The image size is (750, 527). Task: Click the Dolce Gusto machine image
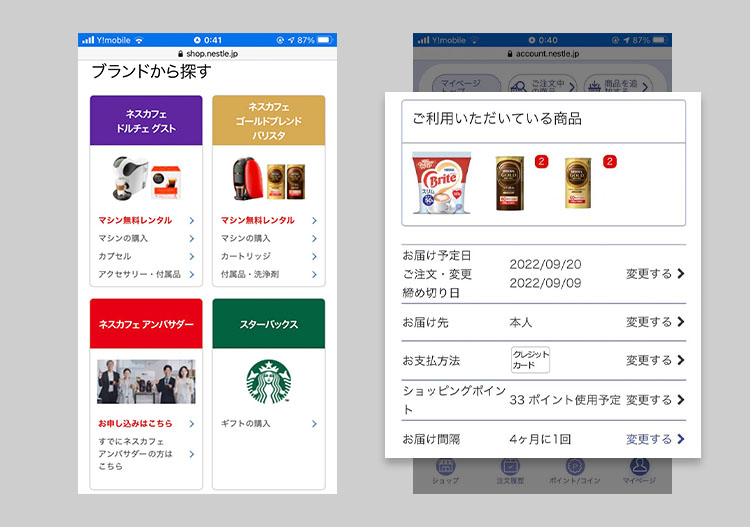pos(130,178)
